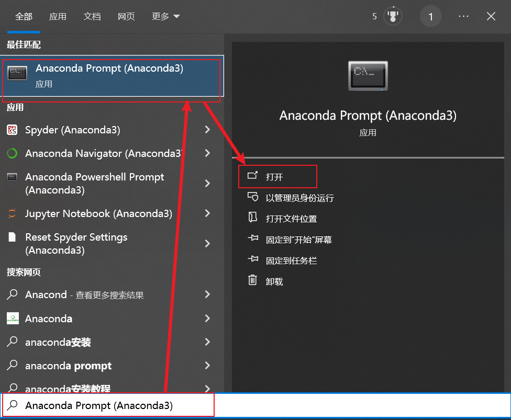Click the Spyder app icon
Viewport: 511px width, 420px height.
12,130
